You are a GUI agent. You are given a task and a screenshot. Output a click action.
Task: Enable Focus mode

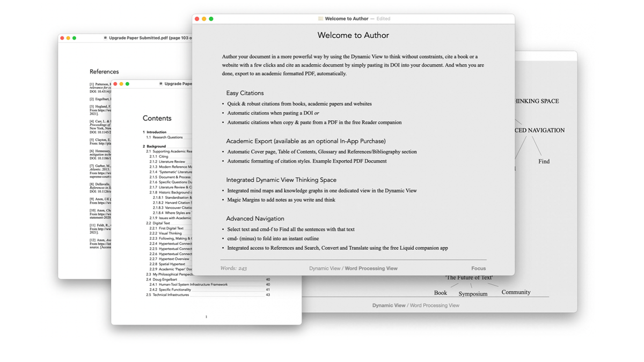click(478, 268)
